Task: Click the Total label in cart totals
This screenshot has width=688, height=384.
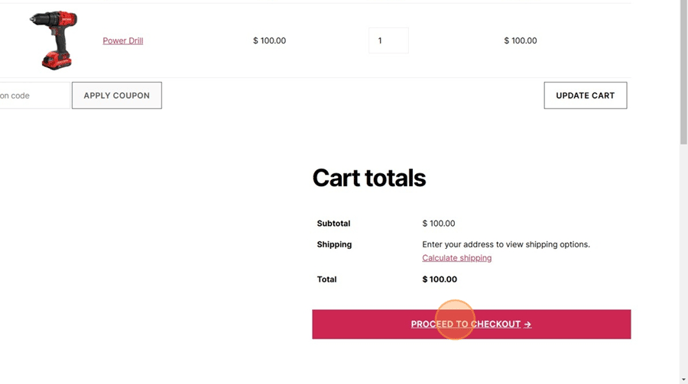Action: (x=326, y=280)
